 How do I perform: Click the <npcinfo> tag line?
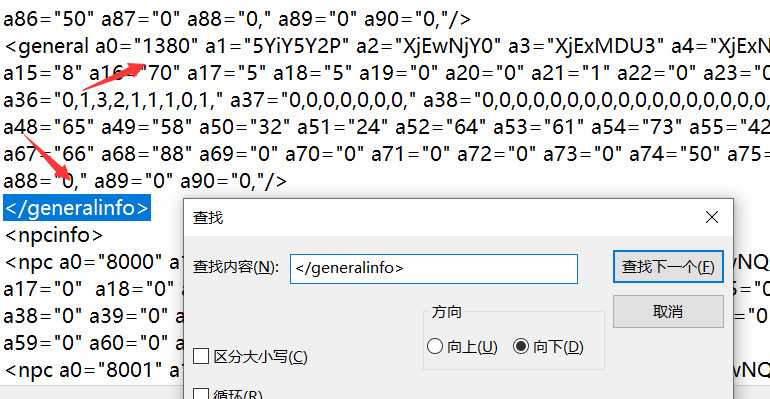click(54, 235)
